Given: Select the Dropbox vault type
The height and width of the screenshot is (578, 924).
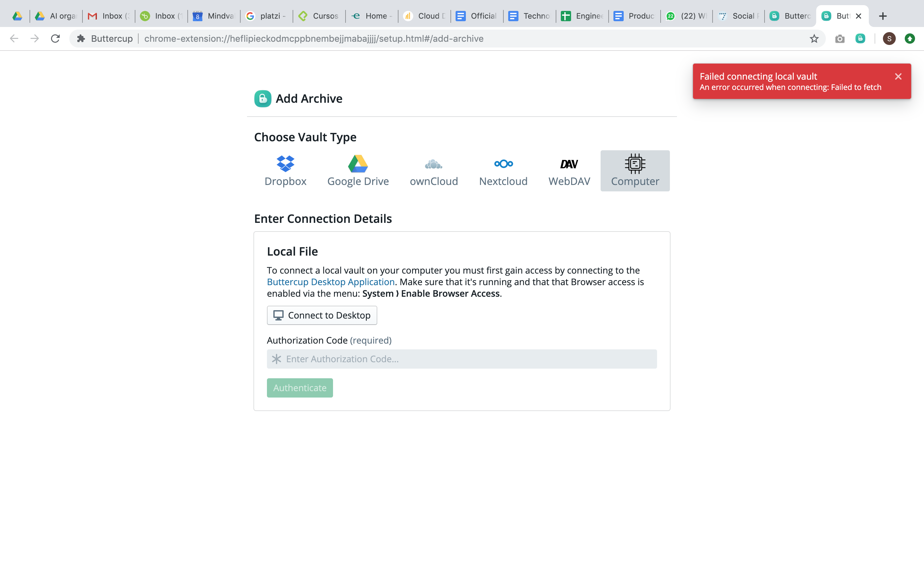Looking at the screenshot, I should click(x=285, y=171).
